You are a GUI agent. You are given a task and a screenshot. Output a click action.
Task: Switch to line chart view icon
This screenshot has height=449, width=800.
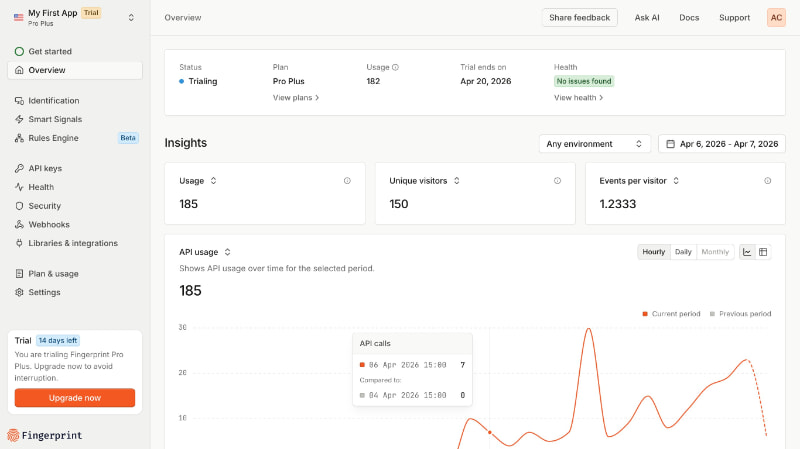tap(747, 252)
